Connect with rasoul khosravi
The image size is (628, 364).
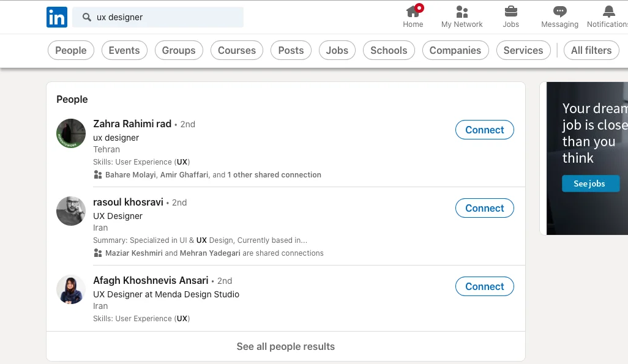(484, 208)
